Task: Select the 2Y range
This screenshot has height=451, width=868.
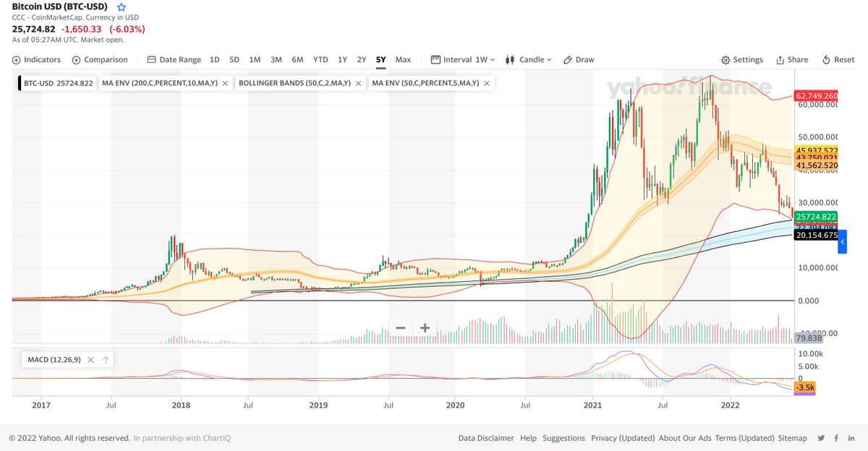Action: (x=362, y=60)
